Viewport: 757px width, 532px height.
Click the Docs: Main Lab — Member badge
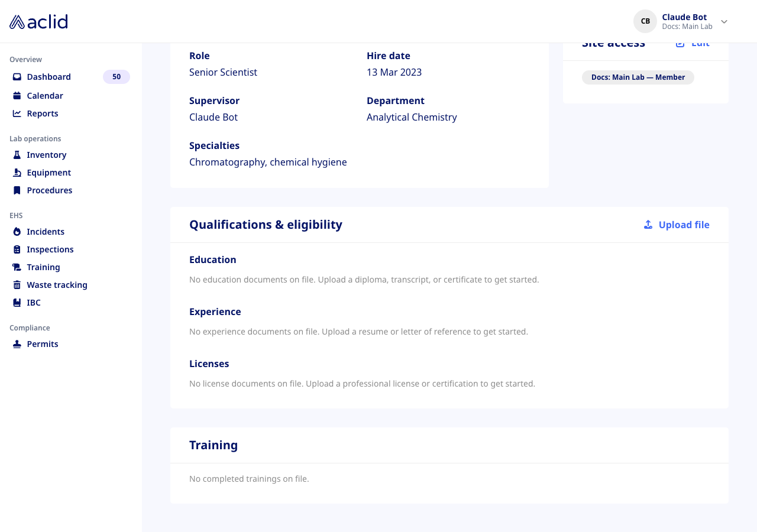coord(638,77)
